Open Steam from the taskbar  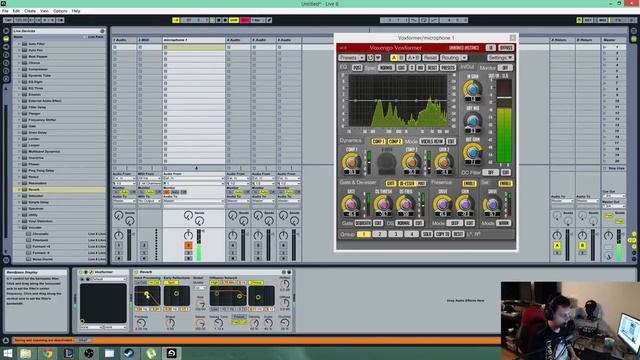pyautogui.click(x=129, y=353)
